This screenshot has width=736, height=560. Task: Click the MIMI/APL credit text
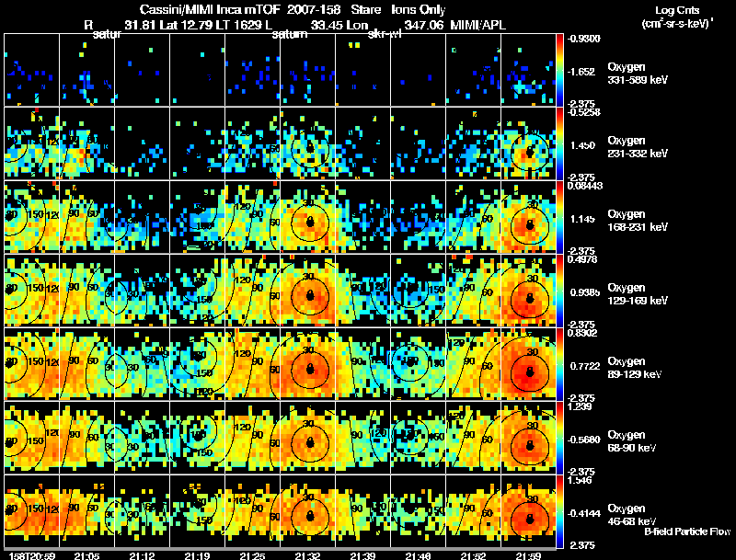[477, 25]
